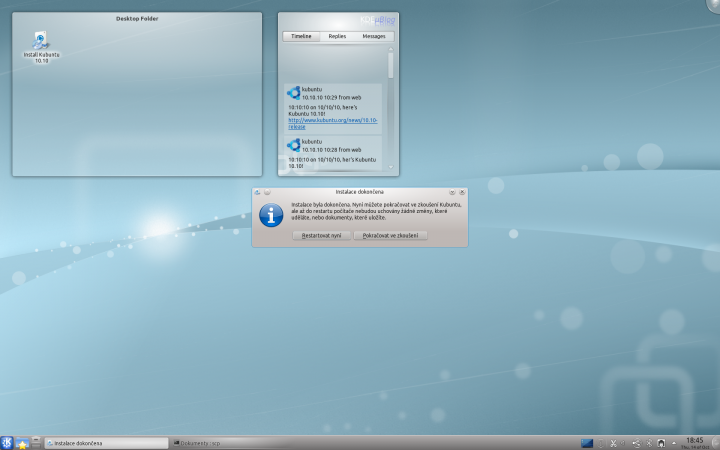This screenshot has height=450, width=720.
Task: Click the '10.10.10 10:29 from web' text
Action: pos(331,97)
